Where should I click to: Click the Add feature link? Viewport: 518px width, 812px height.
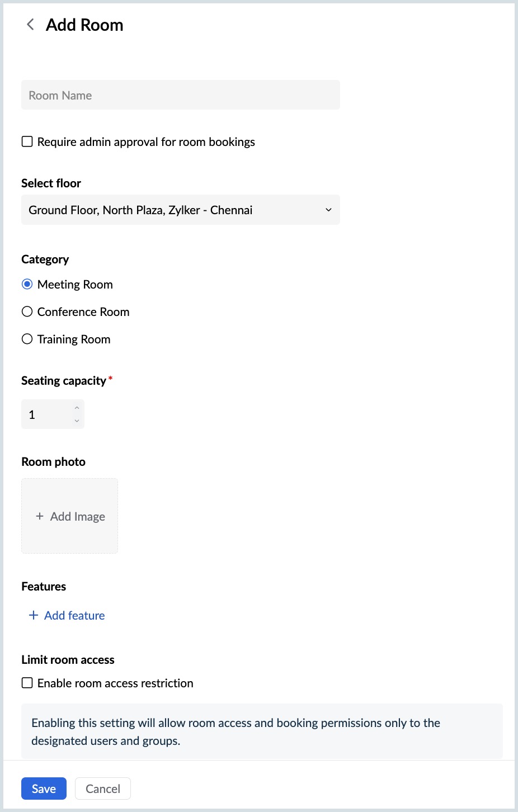pyautogui.click(x=74, y=615)
